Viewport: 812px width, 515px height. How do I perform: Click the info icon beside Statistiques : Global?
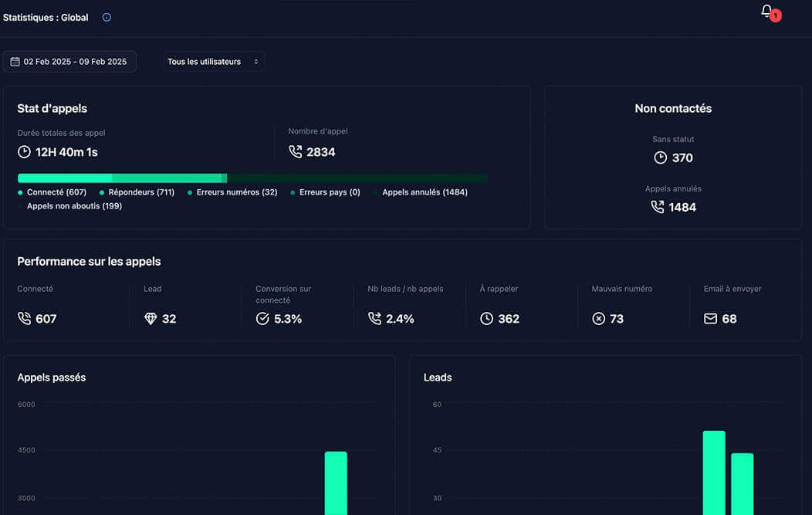point(107,17)
